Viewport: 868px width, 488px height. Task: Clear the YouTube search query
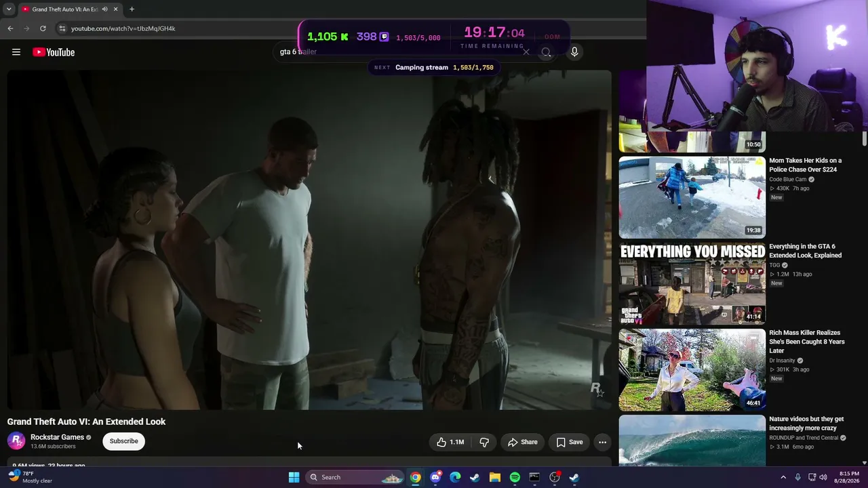[526, 52]
